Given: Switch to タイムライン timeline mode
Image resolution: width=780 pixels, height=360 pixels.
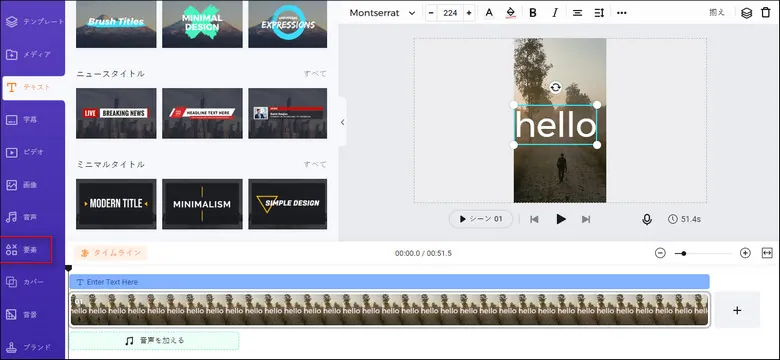Looking at the screenshot, I should (111, 253).
